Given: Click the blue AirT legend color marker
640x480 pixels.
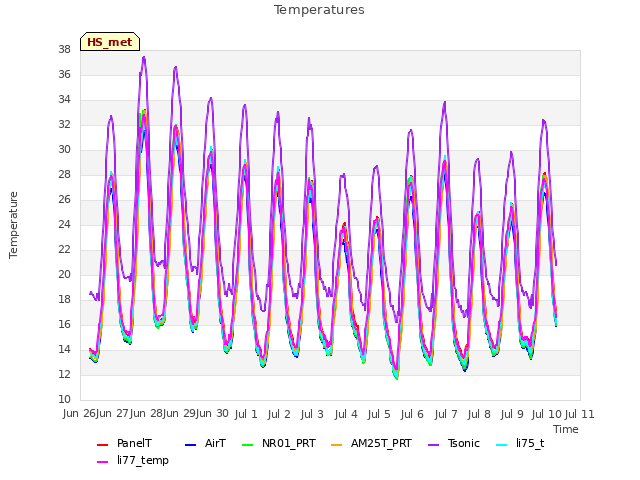Looking at the screenshot, I should coord(191,444).
